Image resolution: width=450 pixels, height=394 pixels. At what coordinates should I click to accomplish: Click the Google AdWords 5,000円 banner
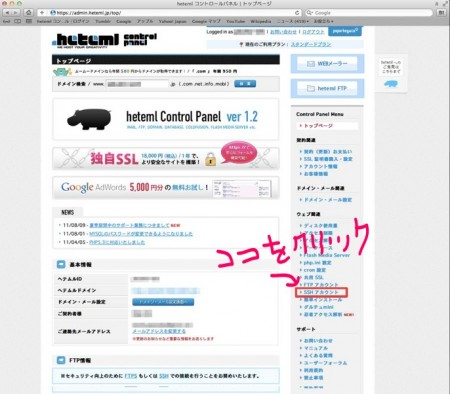point(166,188)
